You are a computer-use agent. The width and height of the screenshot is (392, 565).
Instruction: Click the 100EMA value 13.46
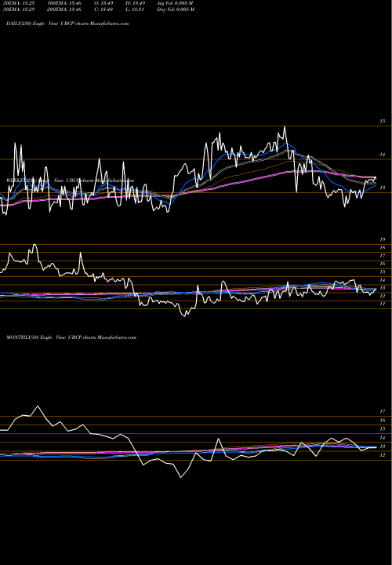click(64, 3)
